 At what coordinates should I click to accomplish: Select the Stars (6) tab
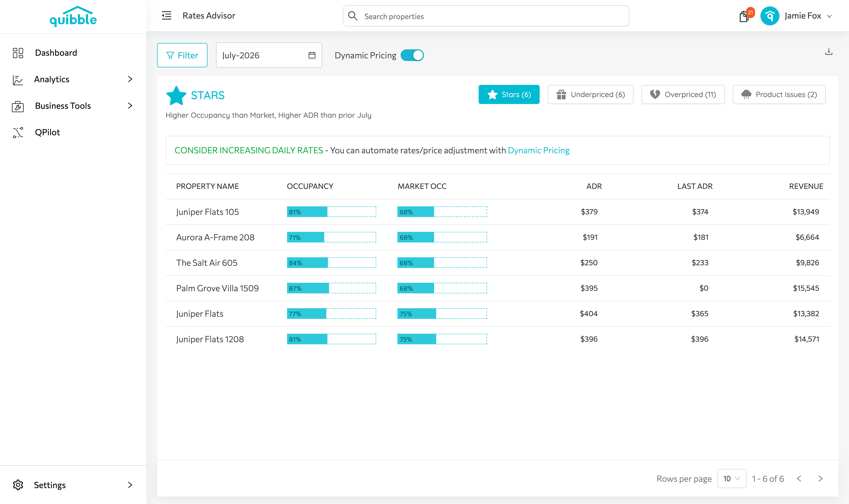(509, 94)
